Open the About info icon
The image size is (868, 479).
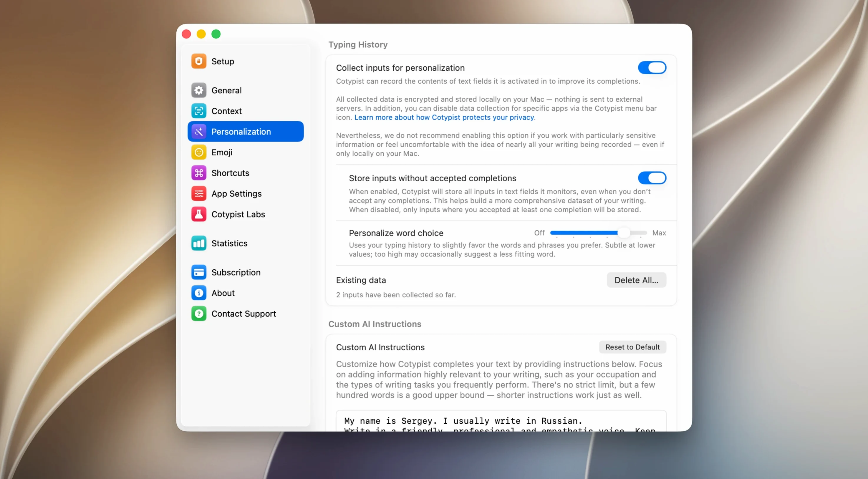coord(199,293)
